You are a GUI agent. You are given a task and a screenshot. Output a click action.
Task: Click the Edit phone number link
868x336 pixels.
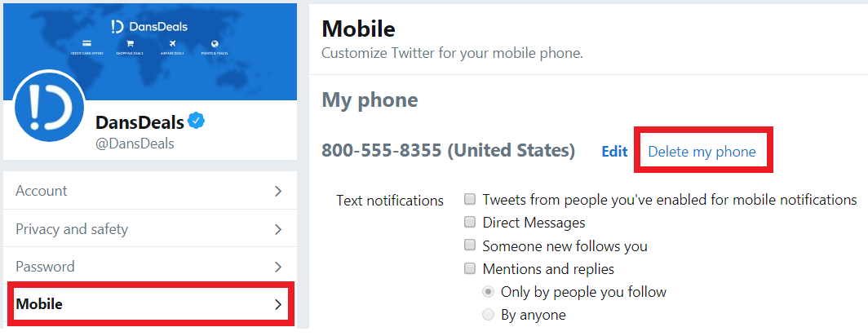click(614, 152)
